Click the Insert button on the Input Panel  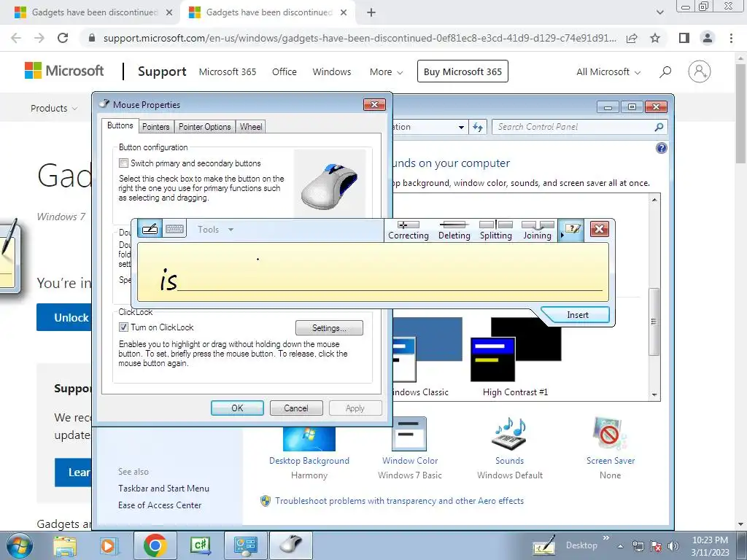(578, 315)
